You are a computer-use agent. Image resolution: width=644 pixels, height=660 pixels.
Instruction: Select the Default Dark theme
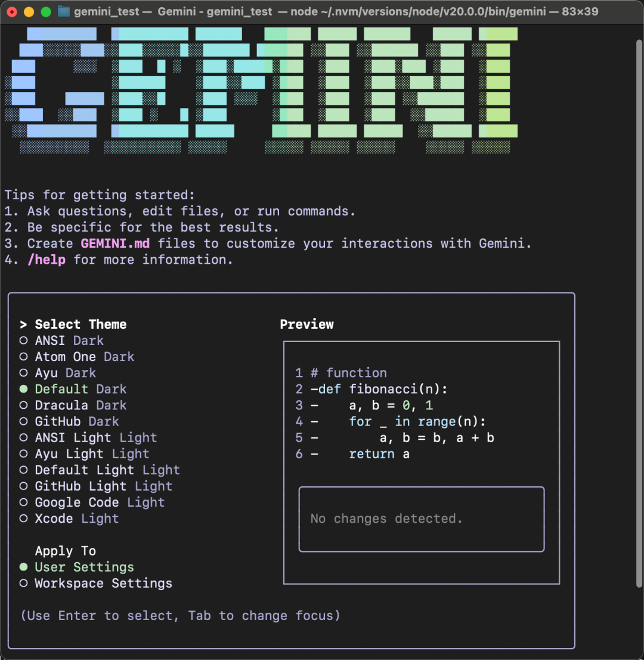pyautogui.click(x=73, y=389)
